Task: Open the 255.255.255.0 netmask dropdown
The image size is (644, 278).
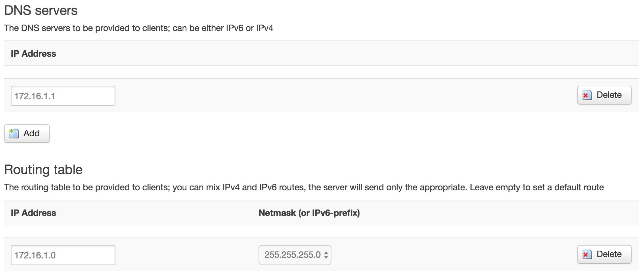Action: click(295, 255)
